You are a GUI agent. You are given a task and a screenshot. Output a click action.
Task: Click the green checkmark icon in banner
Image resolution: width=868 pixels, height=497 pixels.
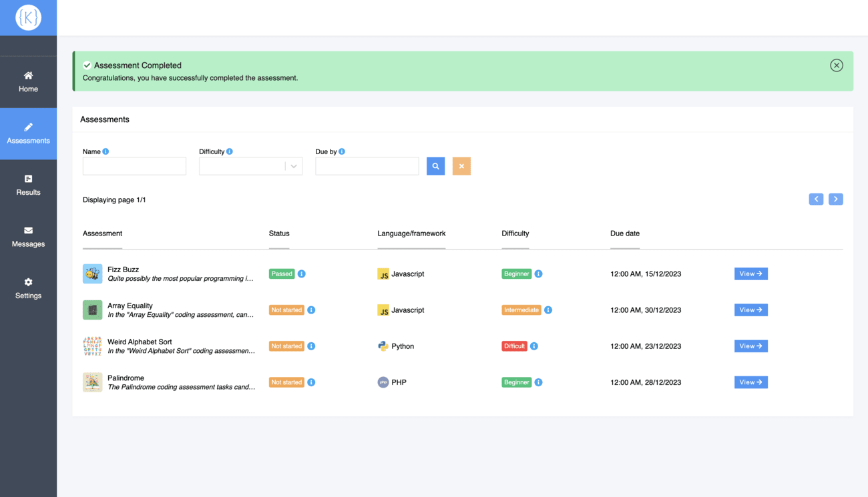coord(87,65)
